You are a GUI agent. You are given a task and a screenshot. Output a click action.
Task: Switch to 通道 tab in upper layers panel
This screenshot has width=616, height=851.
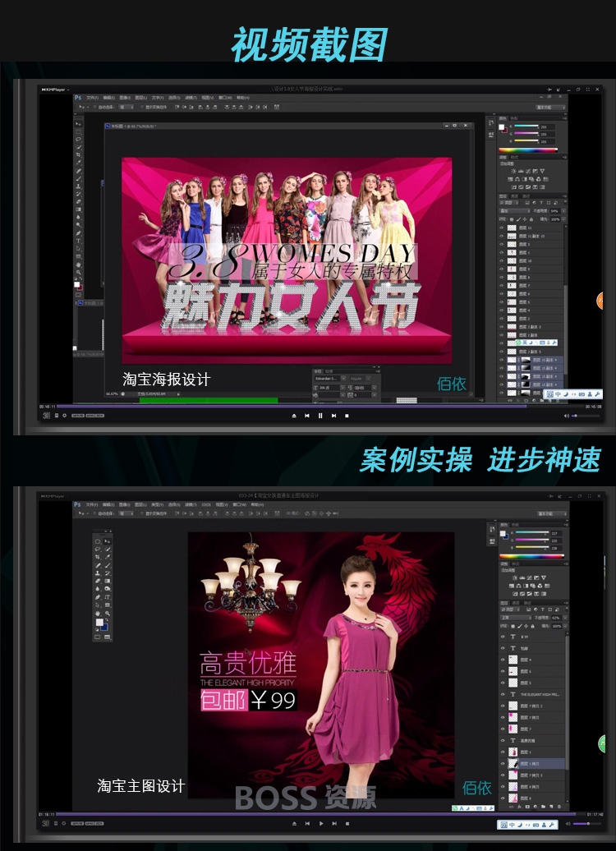point(516,196)
